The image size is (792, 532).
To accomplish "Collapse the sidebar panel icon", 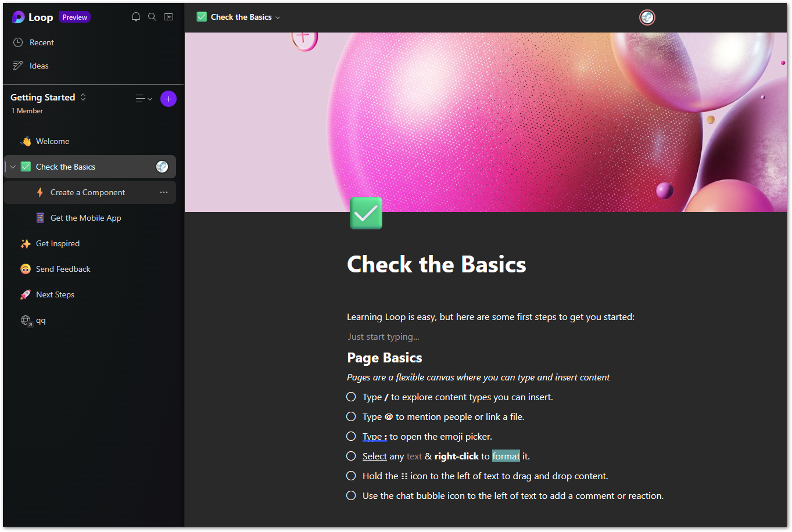I will (x=169, y=17).
